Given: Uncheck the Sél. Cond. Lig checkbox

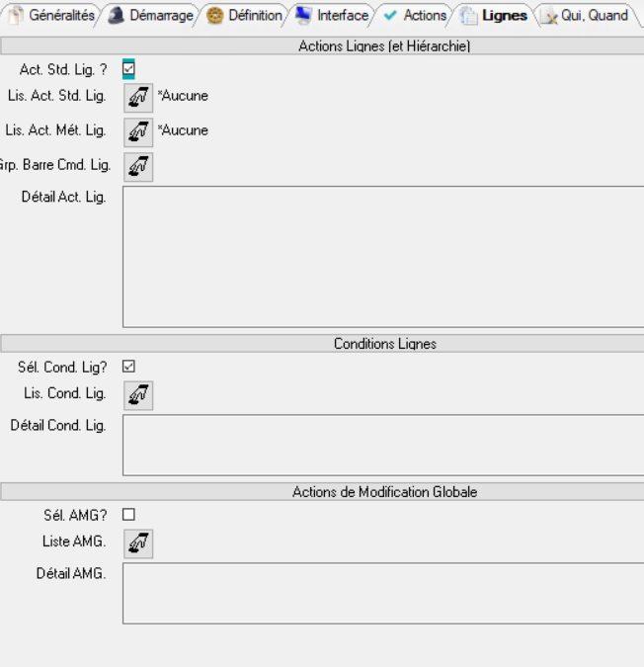Looking at the screenshot, I should [128, 366].
